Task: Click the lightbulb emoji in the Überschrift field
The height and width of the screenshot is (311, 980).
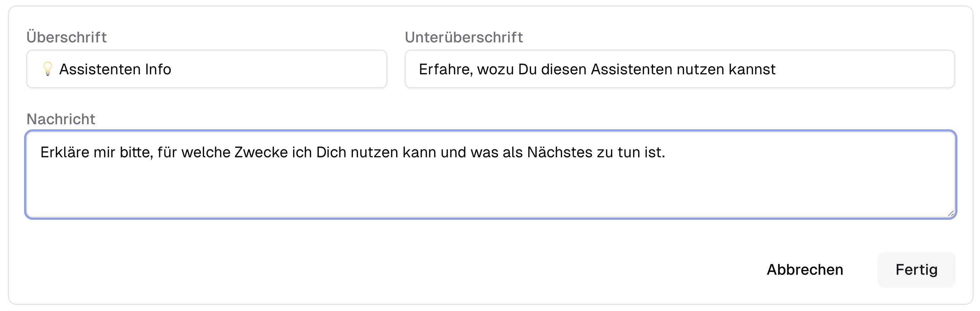Action: 47,69
